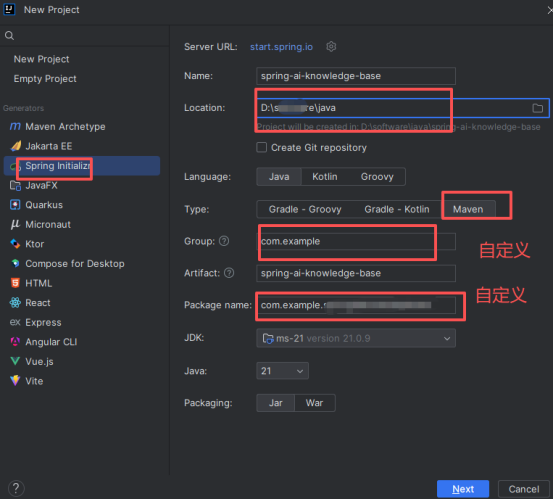Choose Gradle - Kotlin build type
The width and height of the screenshot is (554, 499).
coord(397,209)
